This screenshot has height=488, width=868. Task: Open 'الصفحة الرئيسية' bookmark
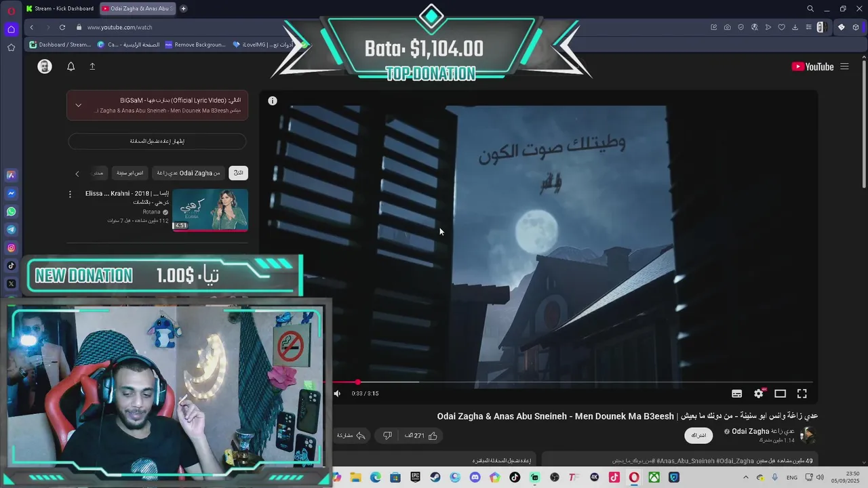(129, 45)
